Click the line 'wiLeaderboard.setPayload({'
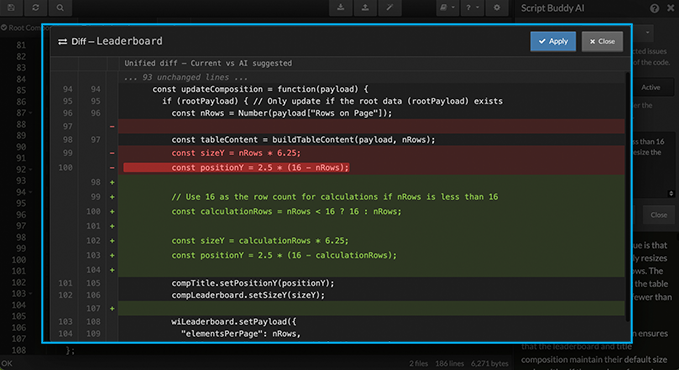 coord(234,321)
